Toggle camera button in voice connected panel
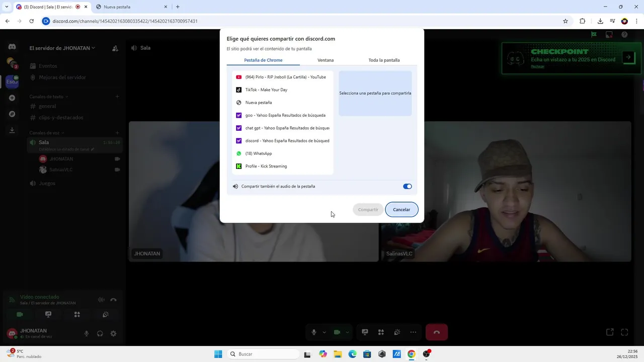The image size is (644, 362). tap(20, 315)
